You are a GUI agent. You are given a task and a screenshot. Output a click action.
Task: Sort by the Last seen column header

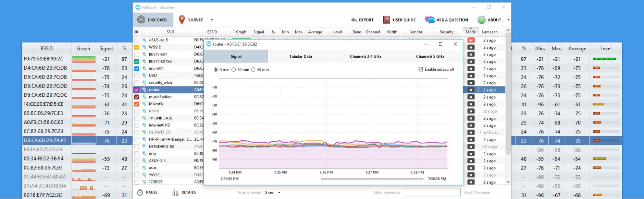point(490,32)
